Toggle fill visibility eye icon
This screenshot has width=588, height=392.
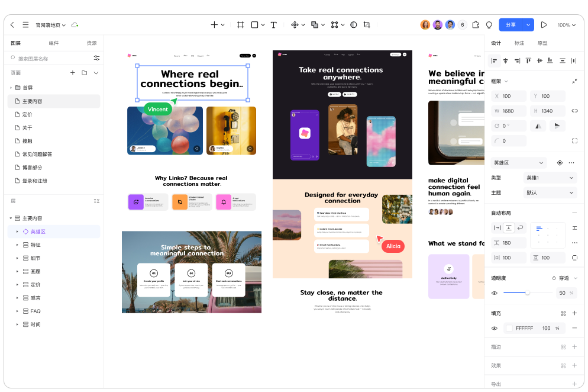(495, 328)
